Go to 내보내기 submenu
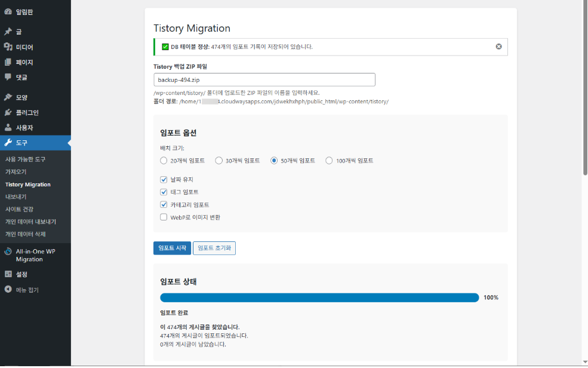The height and width of the screenshot is (368, 588). 16,197
